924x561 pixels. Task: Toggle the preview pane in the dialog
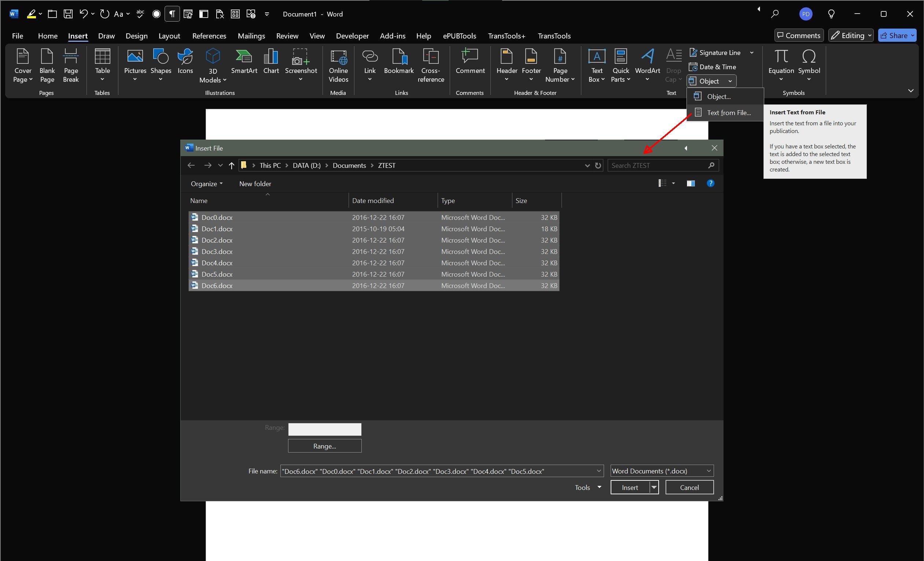pos(691,183)
